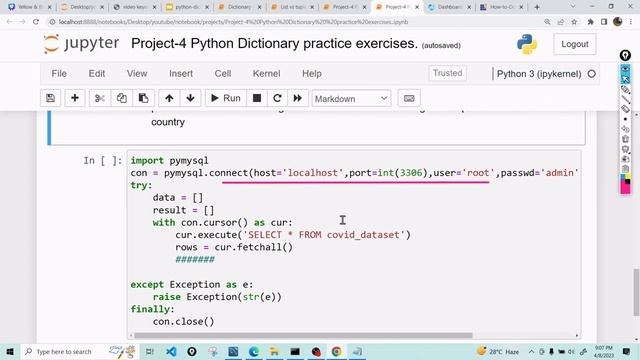The image size is (640, 360).
Task: Select the annotation line tool
Action: [625, 99]
